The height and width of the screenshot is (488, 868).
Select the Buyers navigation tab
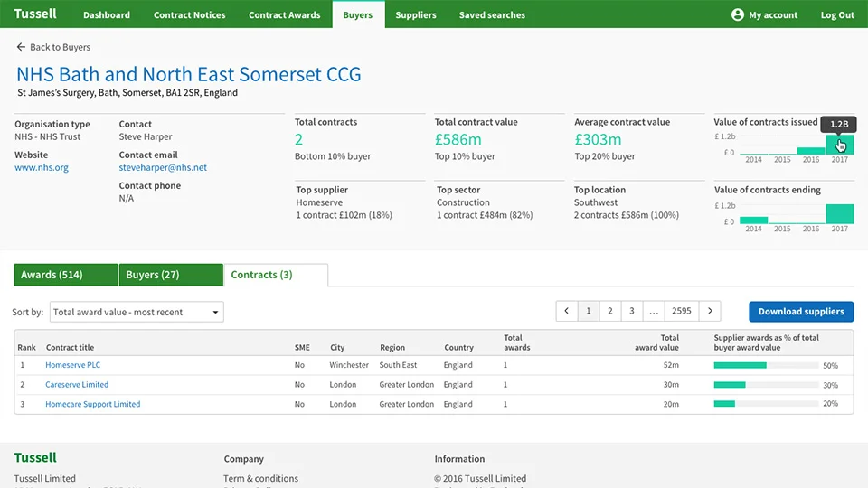pyautogui.click(x=358, y=15)
